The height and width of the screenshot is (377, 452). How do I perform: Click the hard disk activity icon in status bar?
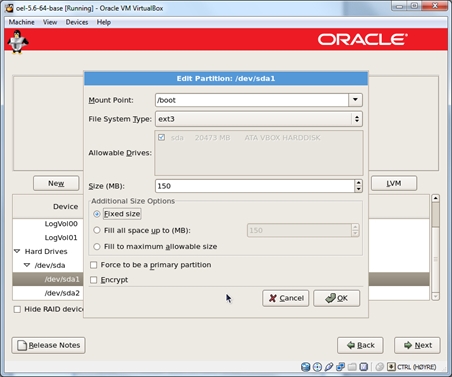(x=305, y=367)
